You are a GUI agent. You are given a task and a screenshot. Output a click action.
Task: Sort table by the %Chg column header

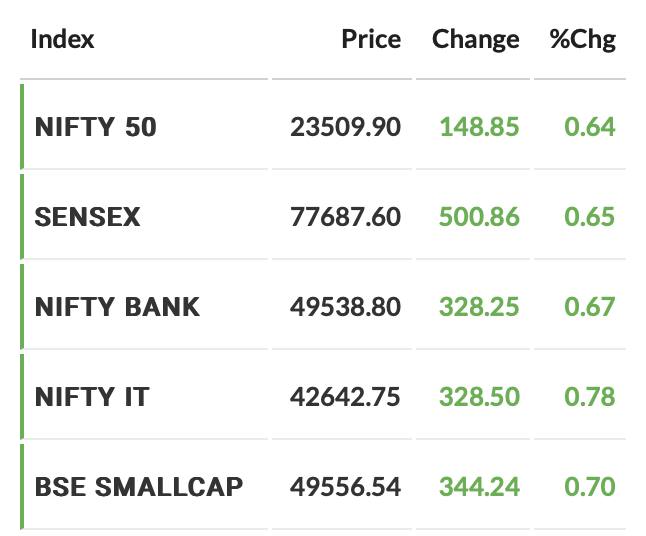click(583, 40)
